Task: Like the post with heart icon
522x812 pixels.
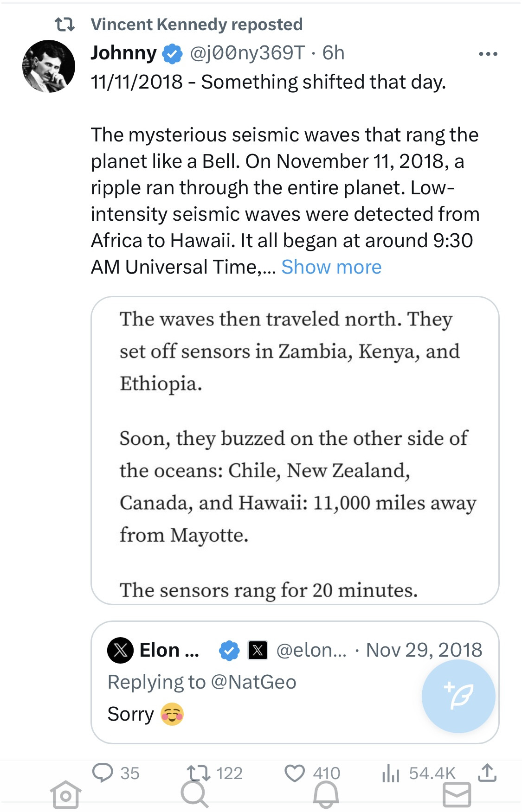Action: pos(294,773)
